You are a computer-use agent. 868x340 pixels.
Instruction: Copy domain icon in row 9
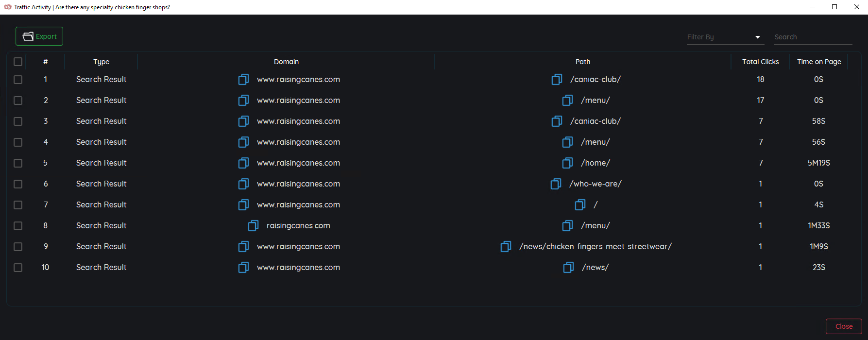(x=243, y=246)
